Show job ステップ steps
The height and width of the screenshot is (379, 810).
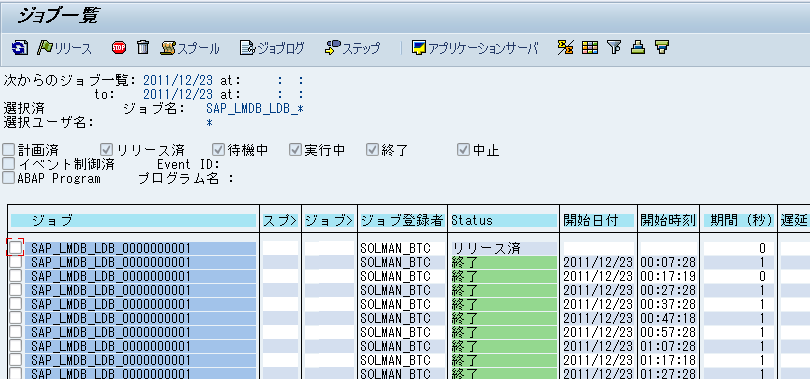pos(352,48)
